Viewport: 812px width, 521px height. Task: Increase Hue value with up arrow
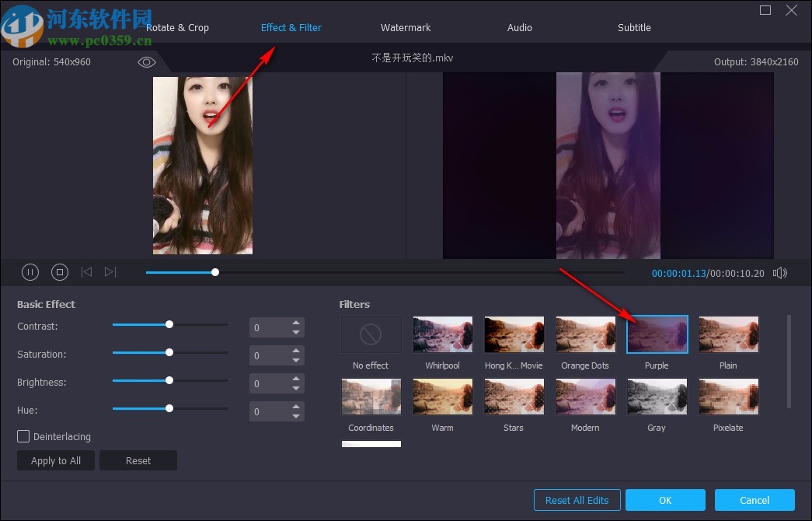pyautogui.click(x=296, y=407)
